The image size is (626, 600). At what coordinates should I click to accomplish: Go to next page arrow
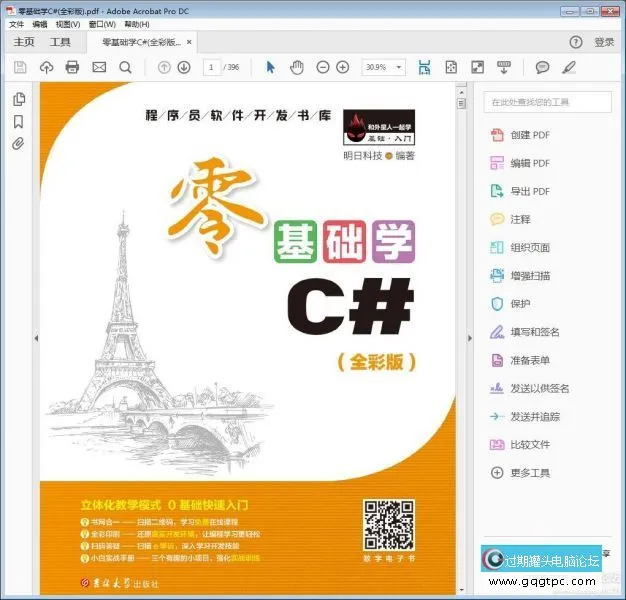pos(184,67)
